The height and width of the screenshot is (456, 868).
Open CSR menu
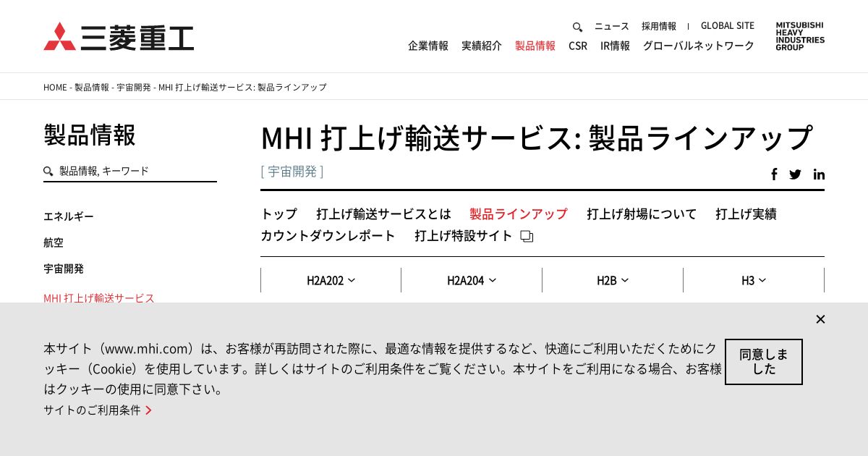578,46
